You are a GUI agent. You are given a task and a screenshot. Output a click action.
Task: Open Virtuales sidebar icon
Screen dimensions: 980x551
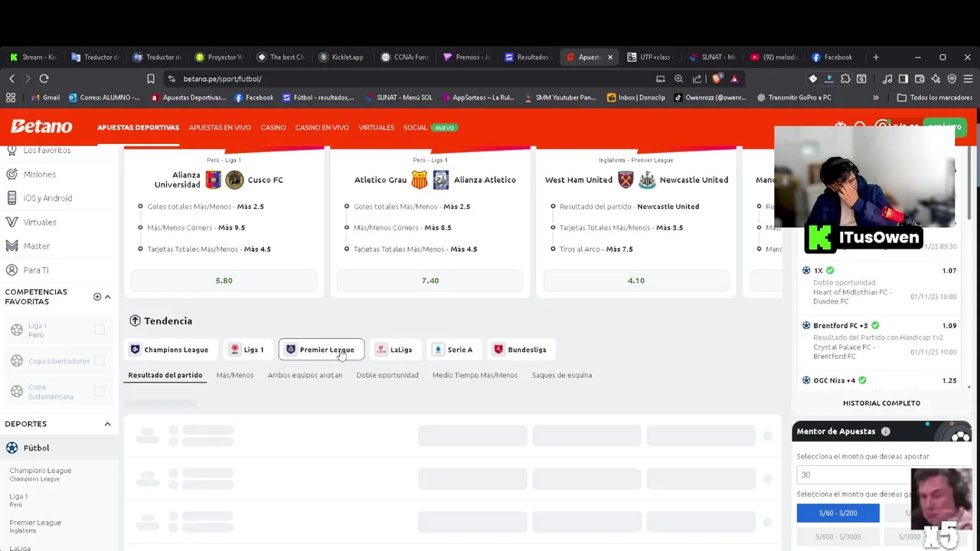[11, 222]
